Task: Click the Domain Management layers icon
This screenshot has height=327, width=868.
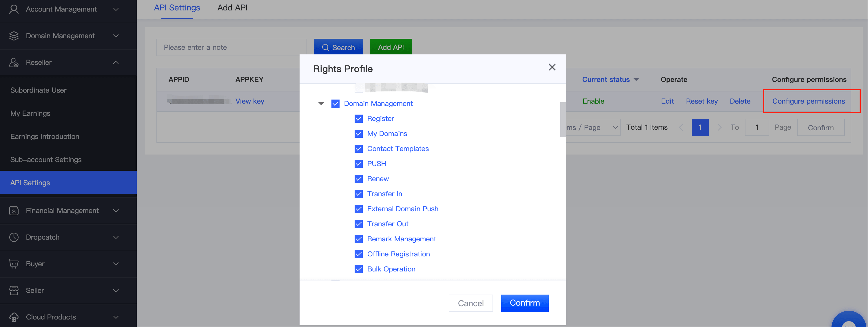Action: pos(14,36)
